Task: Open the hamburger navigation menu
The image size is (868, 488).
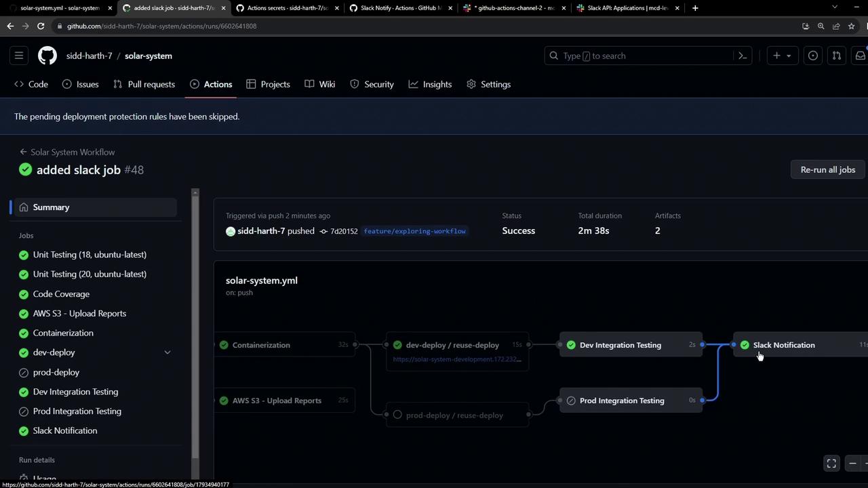Action: click(19, 56)
